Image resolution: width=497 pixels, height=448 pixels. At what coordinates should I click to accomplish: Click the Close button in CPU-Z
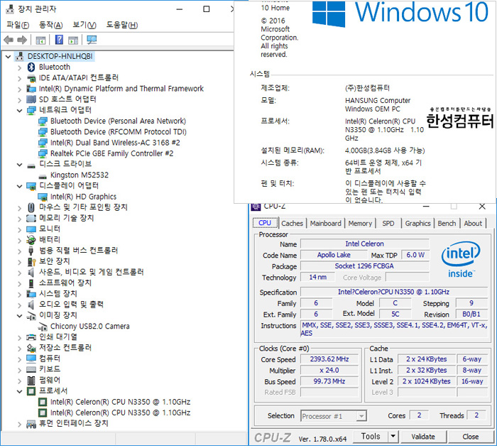point(470,437)
